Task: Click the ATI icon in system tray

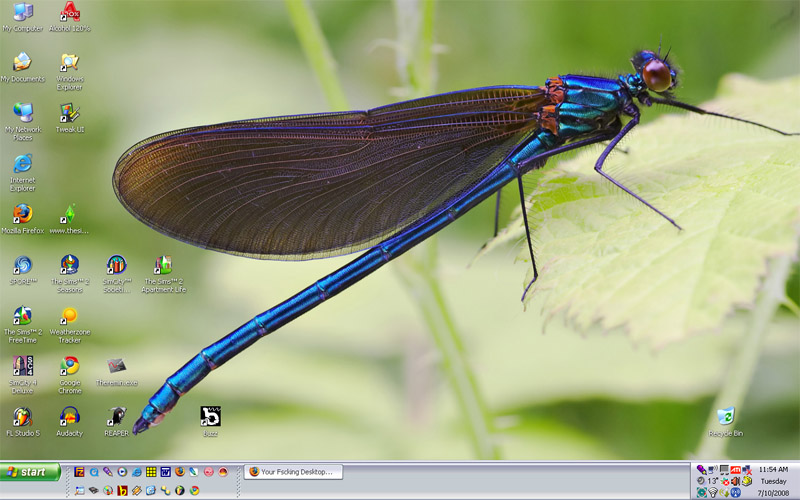Action: [735, 469]
